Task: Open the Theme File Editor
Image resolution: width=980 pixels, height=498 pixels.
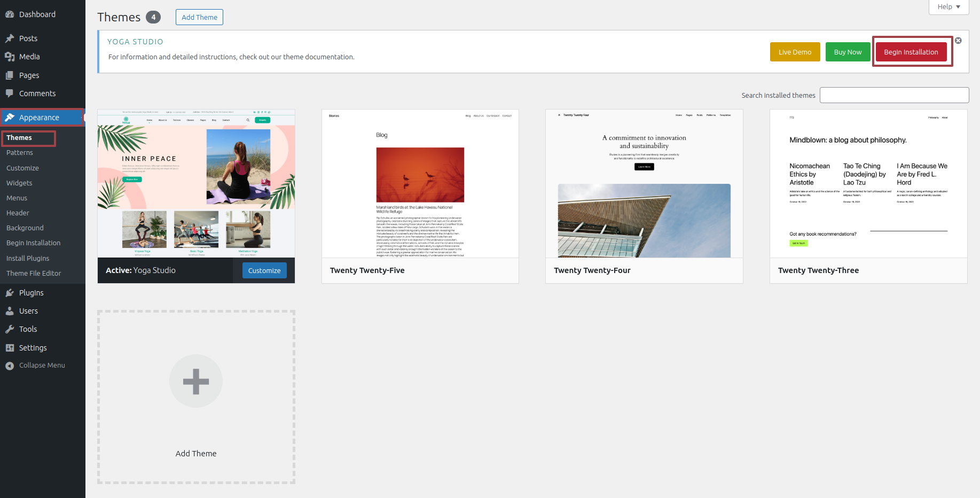Action: point(34,273)
